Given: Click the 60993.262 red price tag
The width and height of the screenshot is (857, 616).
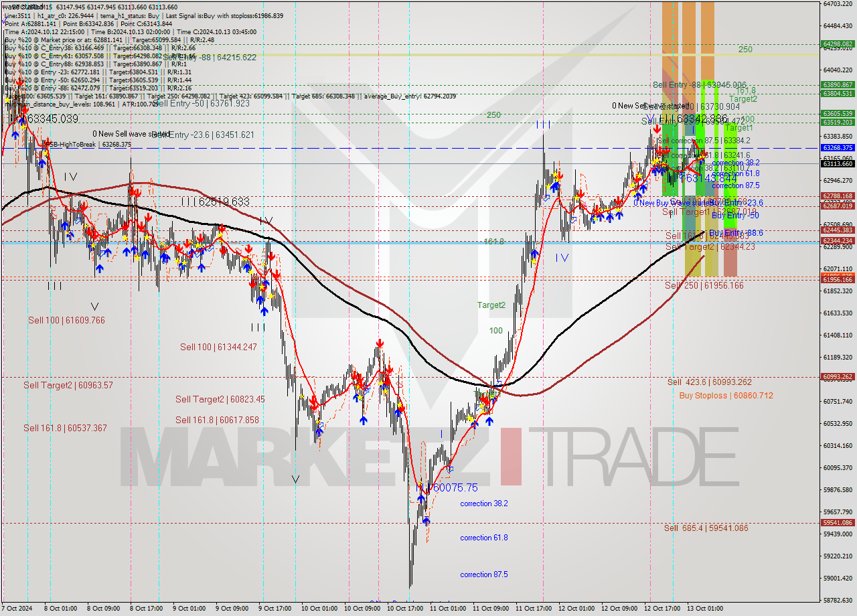Looking at the screenshot, I should tap(838, 377).
